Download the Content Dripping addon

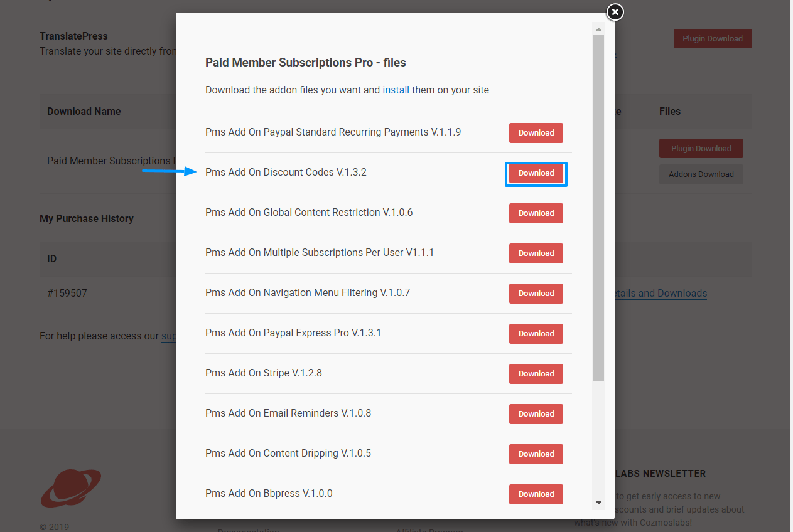pos(536,454)
